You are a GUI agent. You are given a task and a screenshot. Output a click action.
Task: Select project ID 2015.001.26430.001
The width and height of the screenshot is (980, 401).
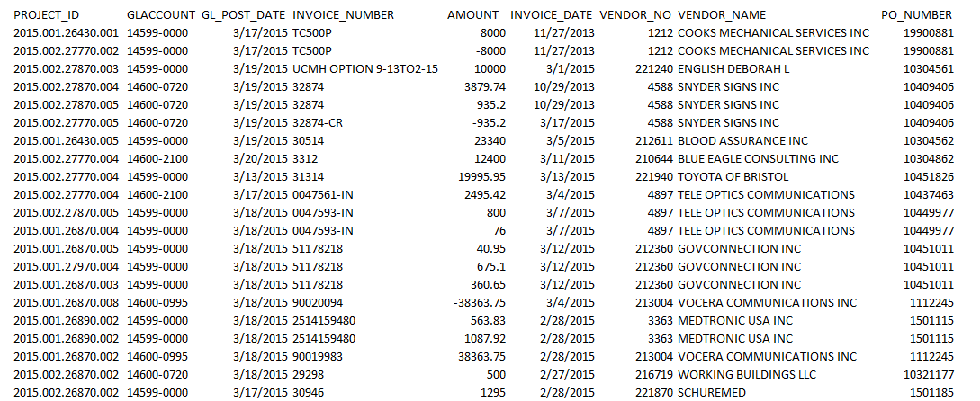tap(66, 33)
